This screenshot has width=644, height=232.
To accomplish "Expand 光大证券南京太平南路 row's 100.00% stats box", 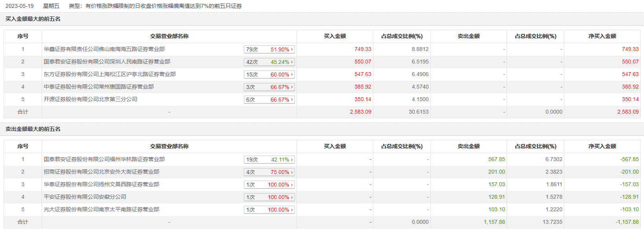I will pyautogui.click(x=269, y=210).
